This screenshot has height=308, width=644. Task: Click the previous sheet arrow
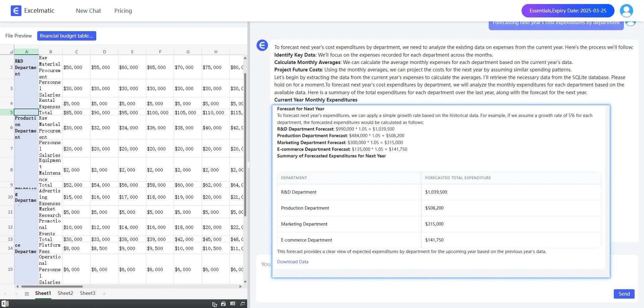point(5,294)
